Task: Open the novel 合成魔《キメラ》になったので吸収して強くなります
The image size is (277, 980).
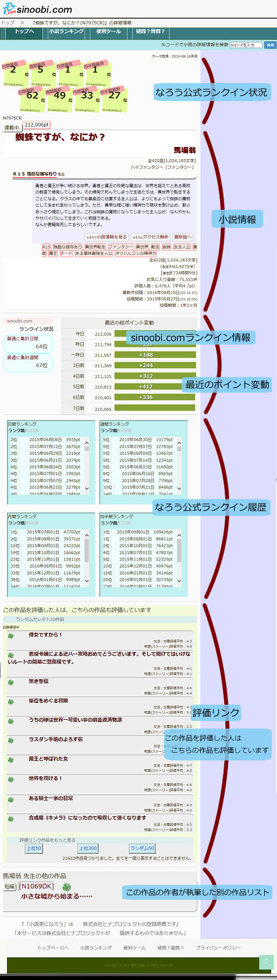Action: tap(87, 817)
